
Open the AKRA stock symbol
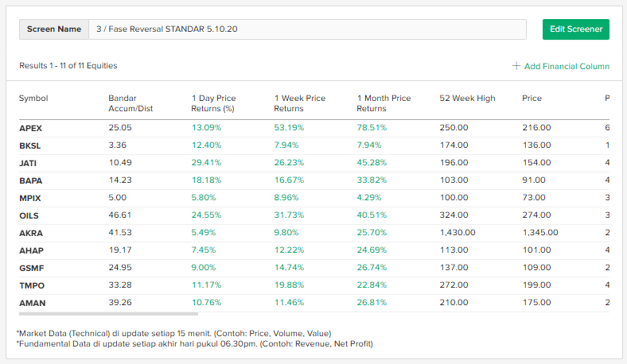pyautogui.click(x=30, y=233)
